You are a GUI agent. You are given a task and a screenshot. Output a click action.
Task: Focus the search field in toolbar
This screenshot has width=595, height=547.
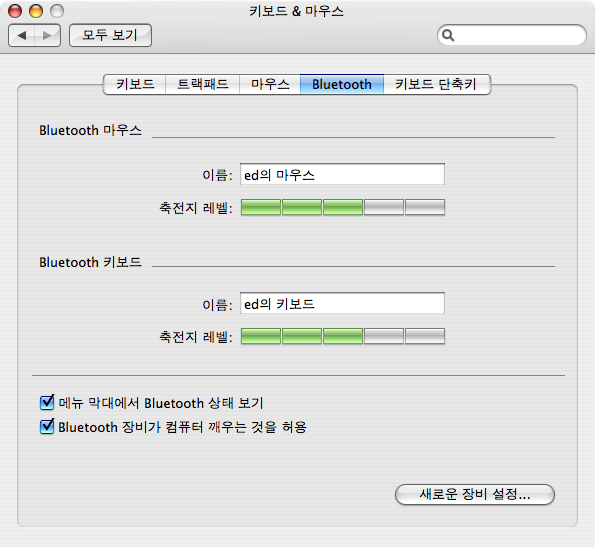(512, 35)
